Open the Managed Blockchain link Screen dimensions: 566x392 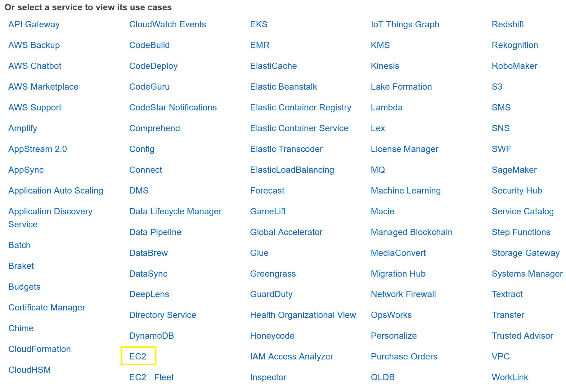point(412,232)
